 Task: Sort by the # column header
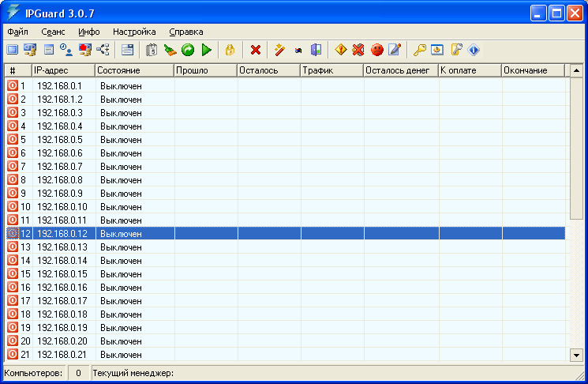[18, 70]
